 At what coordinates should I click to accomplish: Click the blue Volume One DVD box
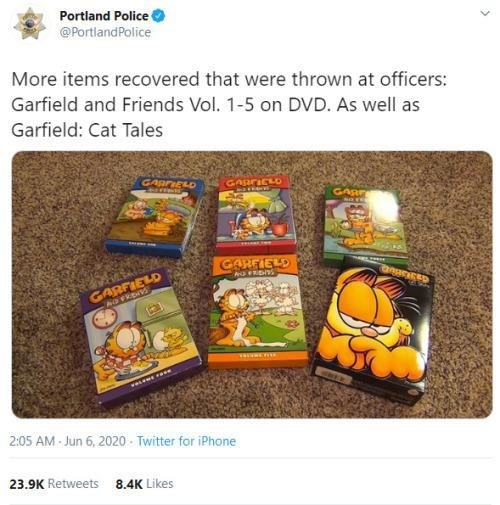pos(155,217)
